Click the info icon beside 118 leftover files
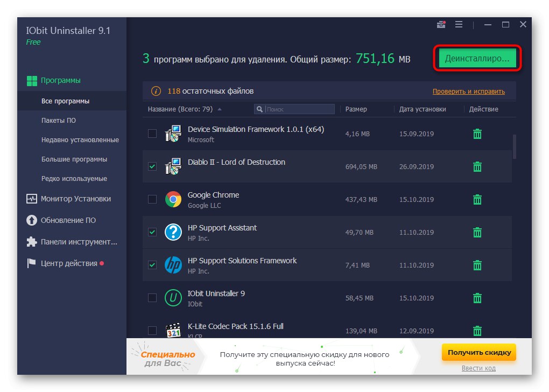The width and height of the screenshot is (549, 392). [156, 91]
